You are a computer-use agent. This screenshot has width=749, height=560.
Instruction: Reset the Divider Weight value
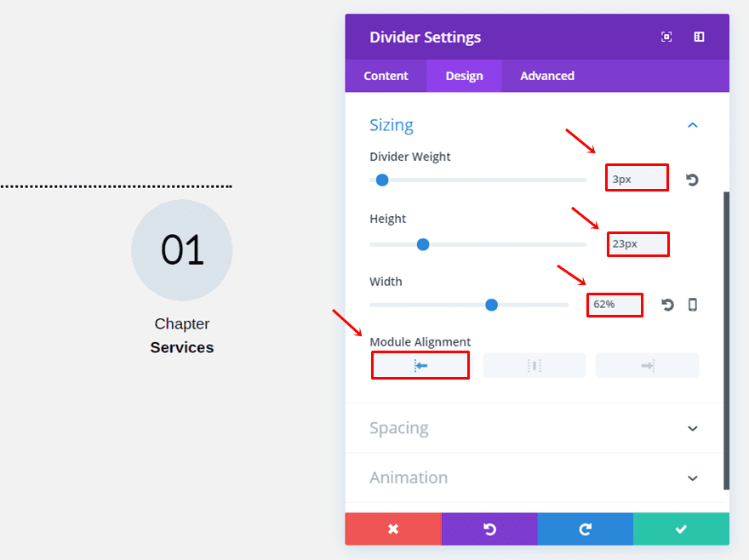coord(692,180)
